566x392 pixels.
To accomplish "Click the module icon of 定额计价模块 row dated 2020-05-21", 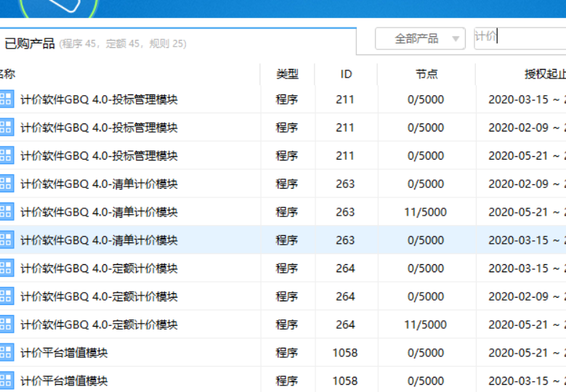I will click(6, 324).
